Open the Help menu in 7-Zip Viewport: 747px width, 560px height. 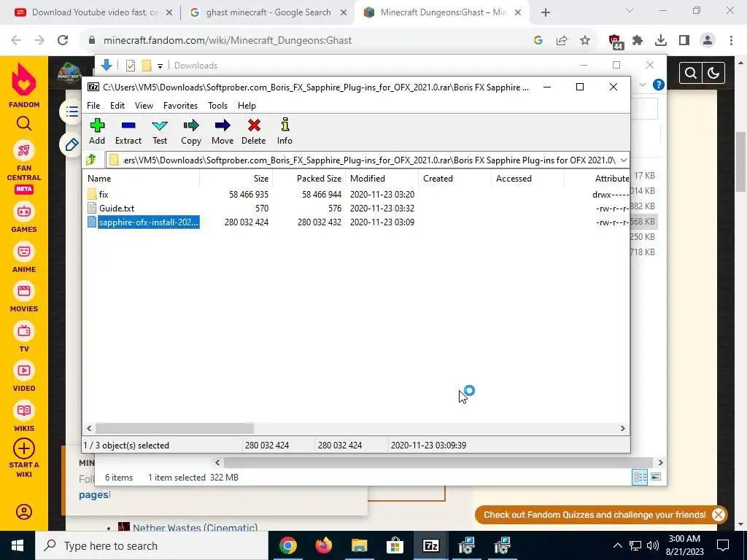point(247,106)
